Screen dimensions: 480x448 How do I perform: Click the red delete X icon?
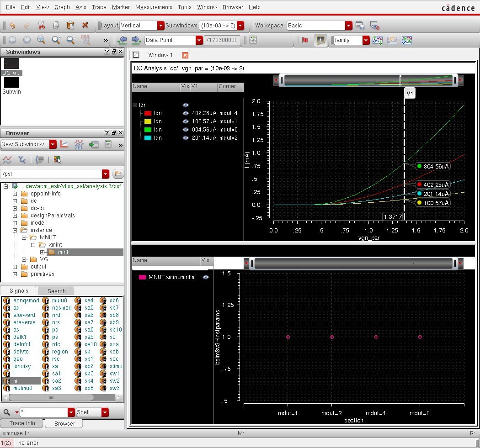(x=85, y=26)
